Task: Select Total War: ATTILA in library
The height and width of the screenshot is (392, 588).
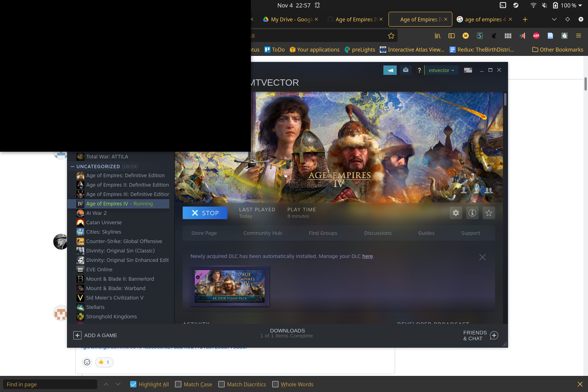Action: [x=118, y=157]
